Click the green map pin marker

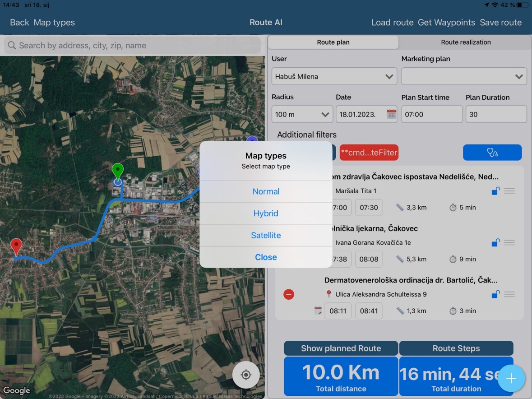pos(117,172)
